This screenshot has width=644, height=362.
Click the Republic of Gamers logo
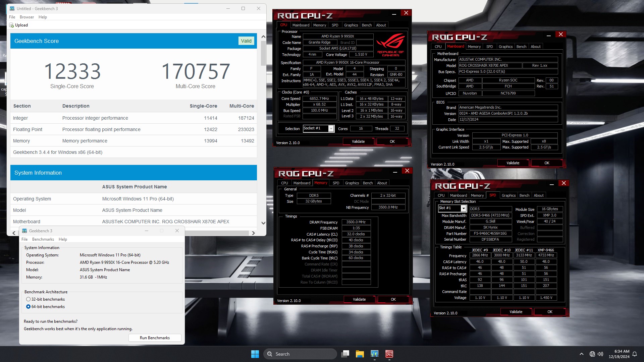pyautogui.click(x=391, y=45)
